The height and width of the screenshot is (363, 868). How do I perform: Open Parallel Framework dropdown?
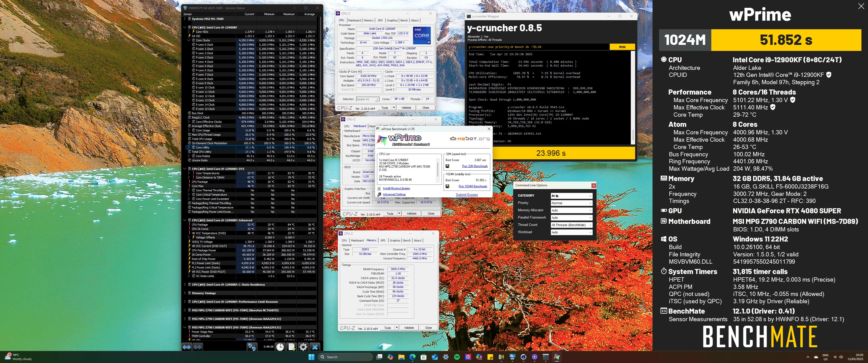click(572, 218)
